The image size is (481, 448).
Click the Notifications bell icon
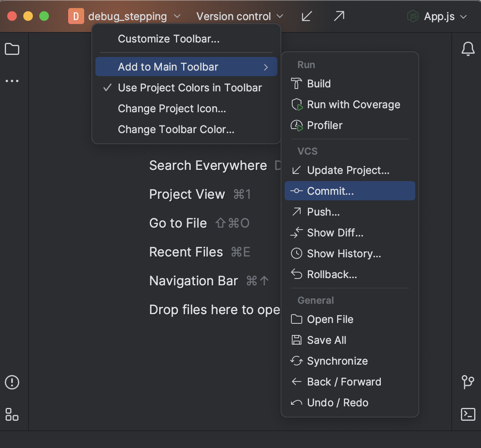pos(468,49)
